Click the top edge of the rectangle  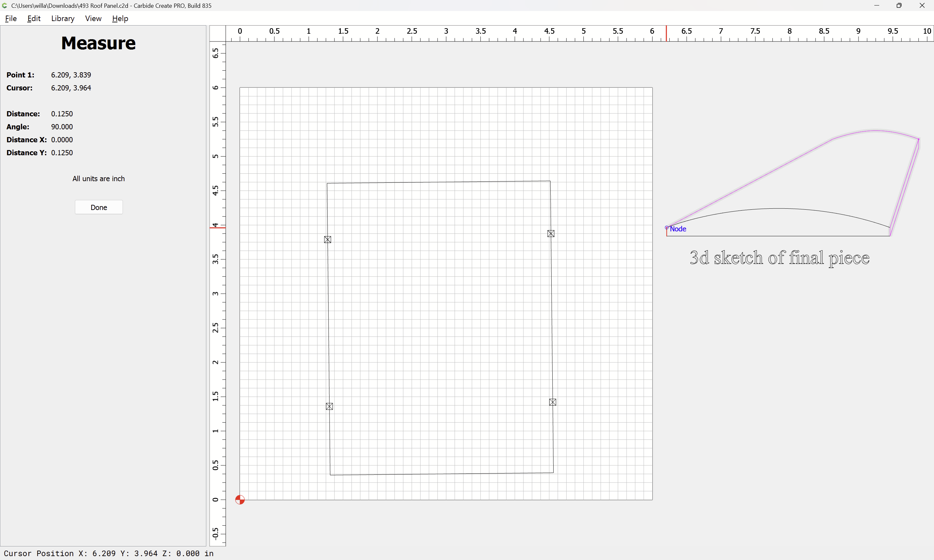[x=438, y=182]
